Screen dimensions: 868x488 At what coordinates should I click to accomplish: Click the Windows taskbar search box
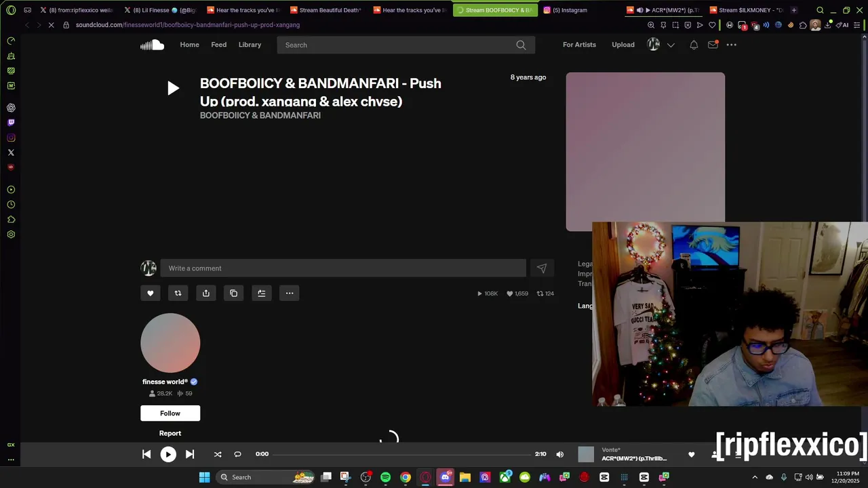265,477
